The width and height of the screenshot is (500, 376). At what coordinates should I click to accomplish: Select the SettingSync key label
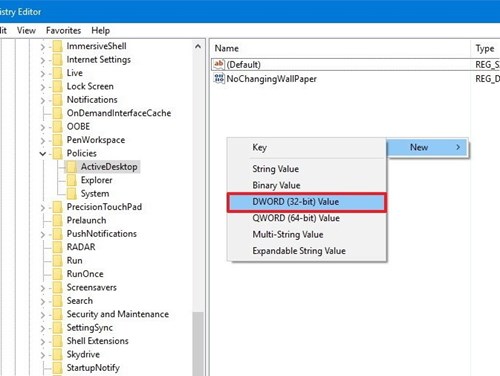(90, 328)
